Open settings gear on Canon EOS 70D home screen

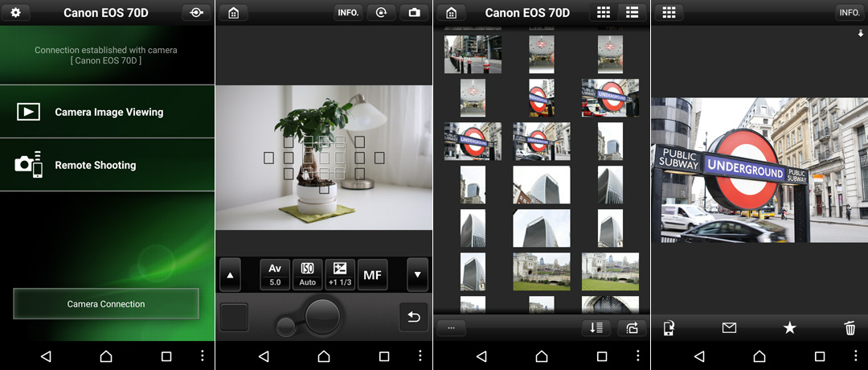(x=15, y=13)
